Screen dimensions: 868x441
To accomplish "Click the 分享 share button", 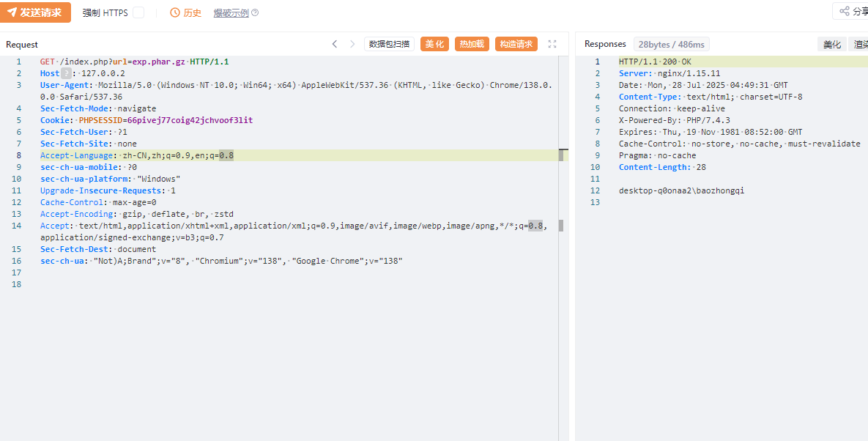I will point(853,11).
